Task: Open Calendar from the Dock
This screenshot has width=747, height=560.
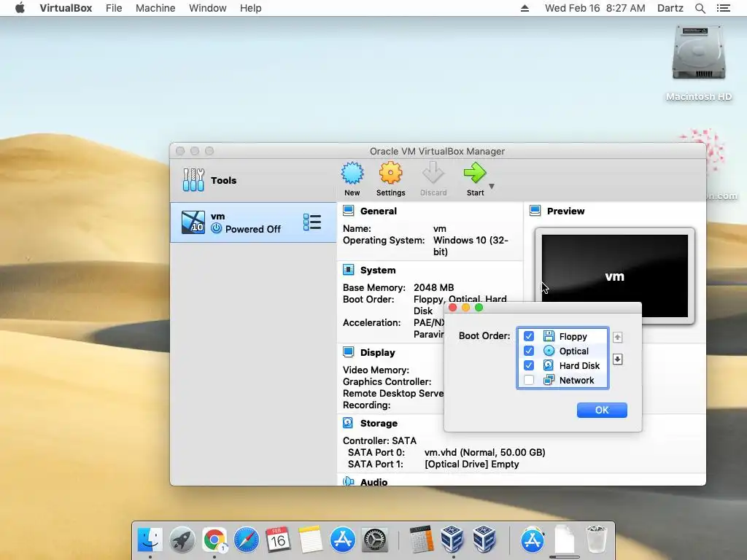Action: click(278, 540)
